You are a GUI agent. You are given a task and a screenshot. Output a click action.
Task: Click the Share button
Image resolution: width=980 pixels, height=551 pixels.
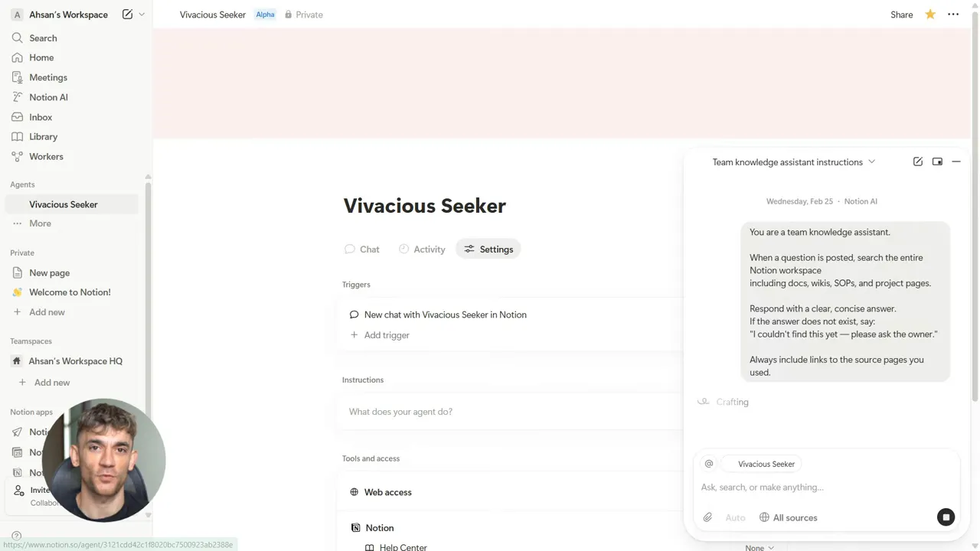tap(902, 15)
